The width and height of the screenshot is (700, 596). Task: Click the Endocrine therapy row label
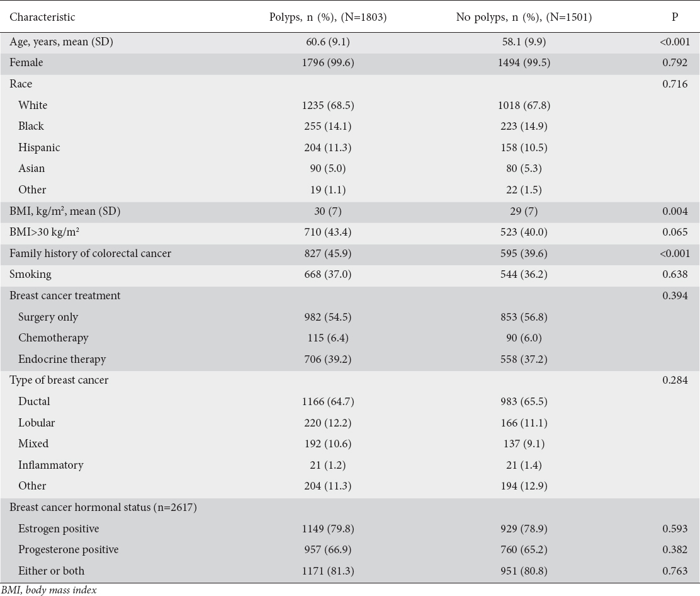(x=62, y=359)
